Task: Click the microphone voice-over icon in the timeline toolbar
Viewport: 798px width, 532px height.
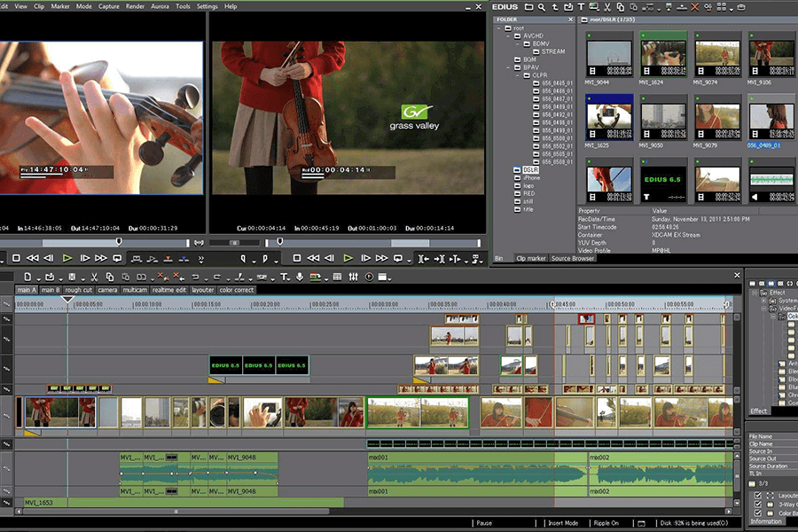Action: tap(300, 277)
